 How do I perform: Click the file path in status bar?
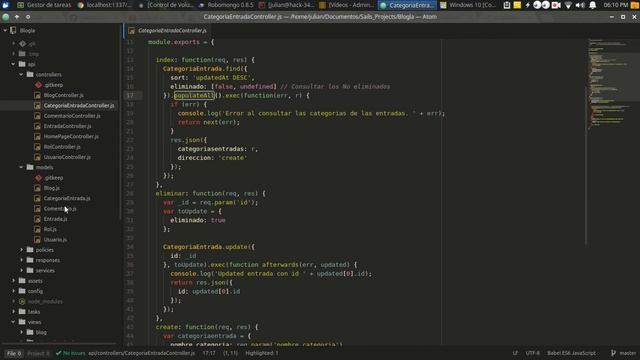click(x=142, y=353)
